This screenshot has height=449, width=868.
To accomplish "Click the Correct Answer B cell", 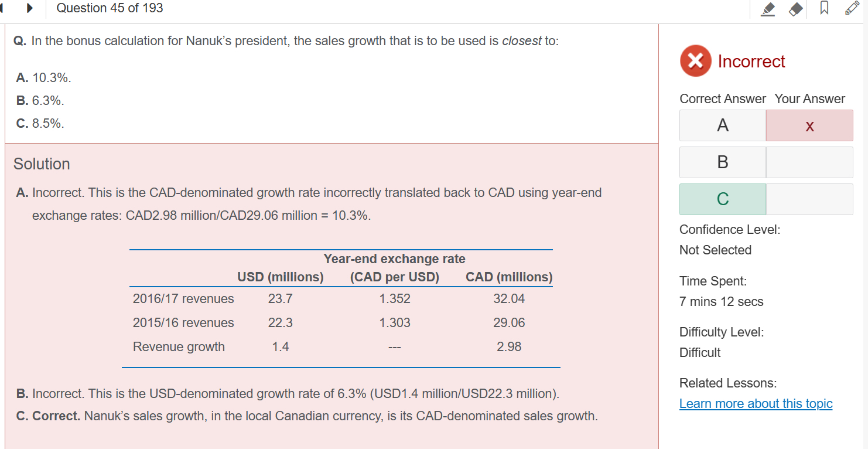I will (x=722, y=162).
